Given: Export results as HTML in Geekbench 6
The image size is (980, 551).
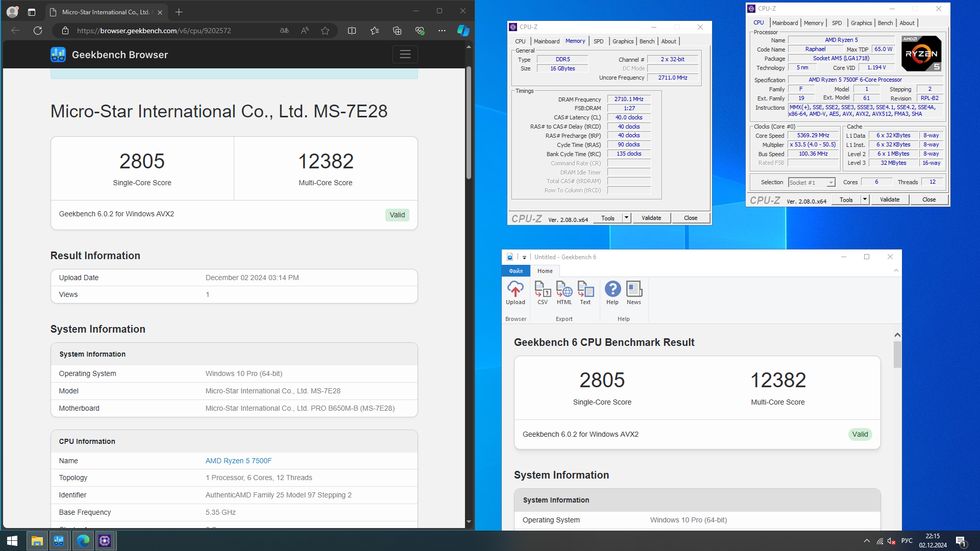Looking at the screenshot, I should 564,293.
